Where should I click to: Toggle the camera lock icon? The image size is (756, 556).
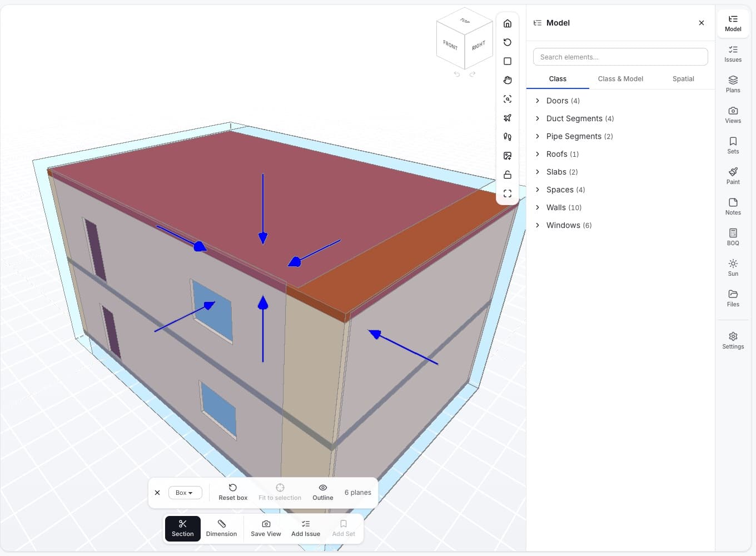pos(508,175)
